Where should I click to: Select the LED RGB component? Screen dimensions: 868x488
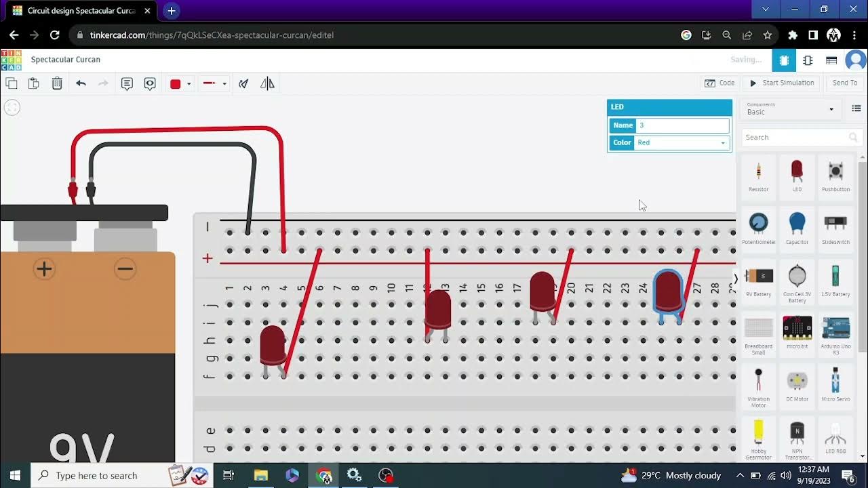tap(835, 438)
